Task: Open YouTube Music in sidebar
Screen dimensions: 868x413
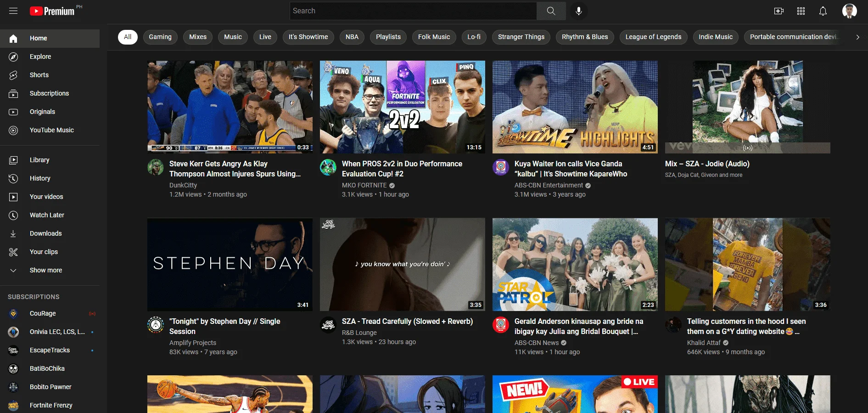Action: click(50, 130)
